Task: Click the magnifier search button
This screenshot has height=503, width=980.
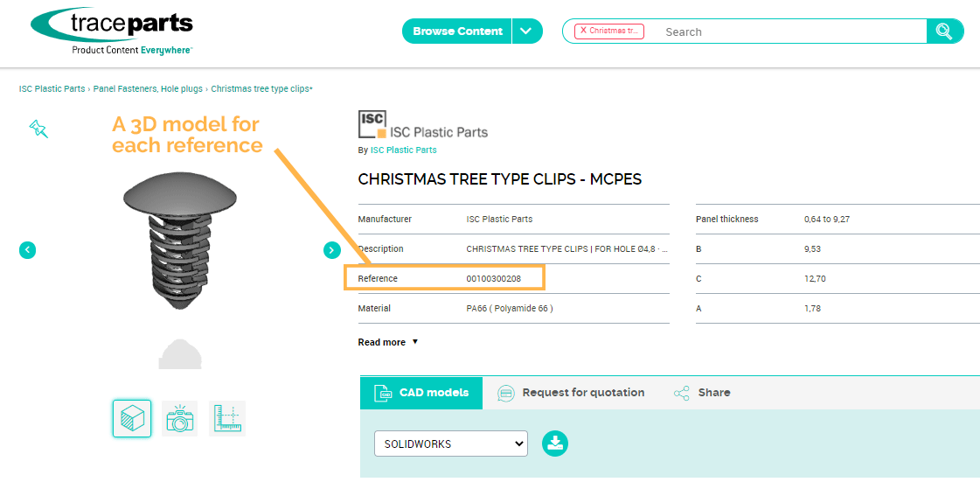Action: click(944, 31)
